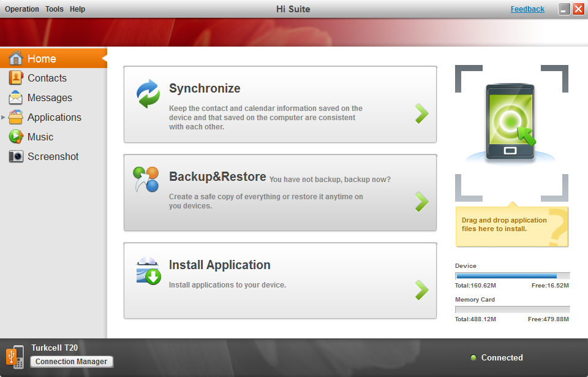
Task: Click the Synchronize blue-green arrows icon
Action: [148, 94]
